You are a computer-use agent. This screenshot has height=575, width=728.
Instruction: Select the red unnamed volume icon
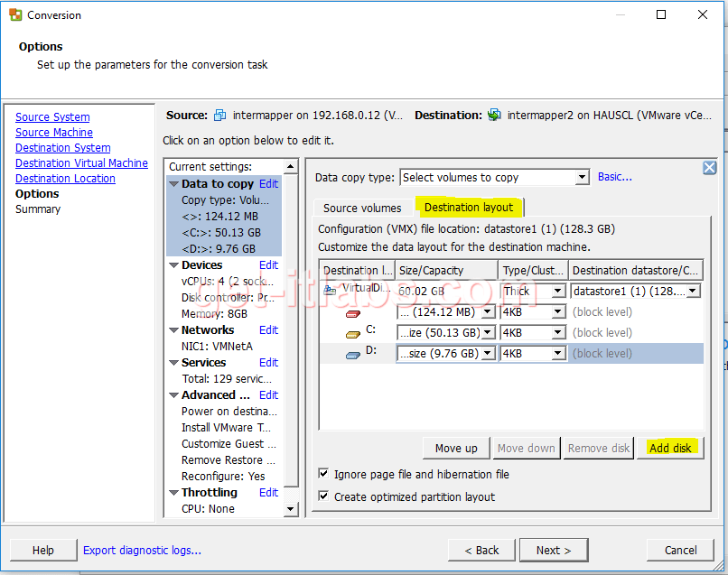coord(353,313)
